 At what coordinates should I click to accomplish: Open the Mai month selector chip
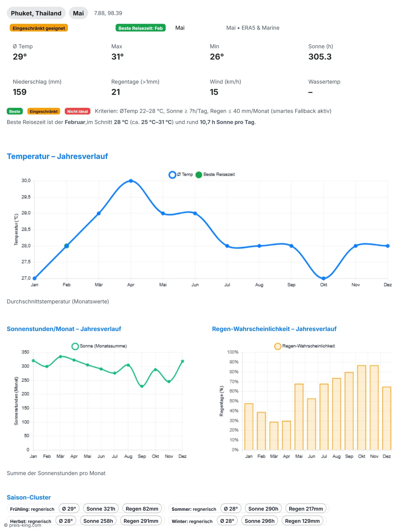point(78,13)
